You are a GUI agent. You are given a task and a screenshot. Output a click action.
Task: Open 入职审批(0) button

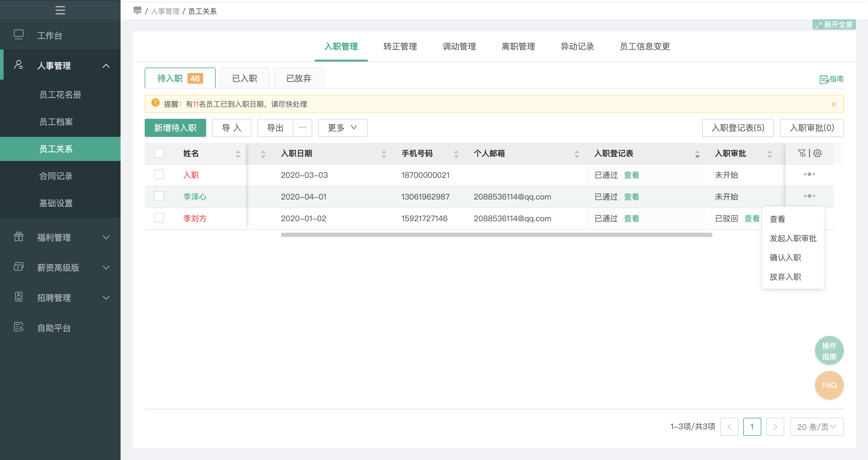812,128
